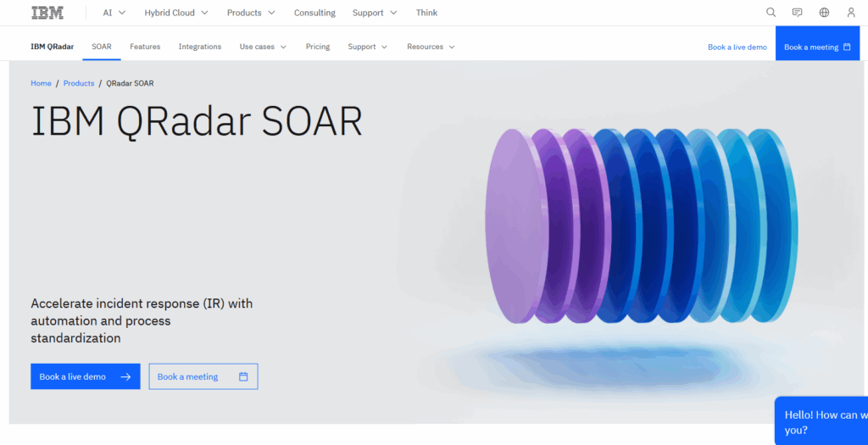Image resolution: width=868 pixels, height=445 pixels.
Task: Select the Pricing tab
Action: click(318, 47)
